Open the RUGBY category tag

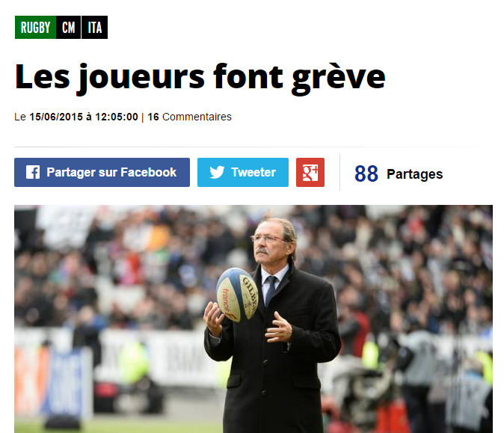35,28
